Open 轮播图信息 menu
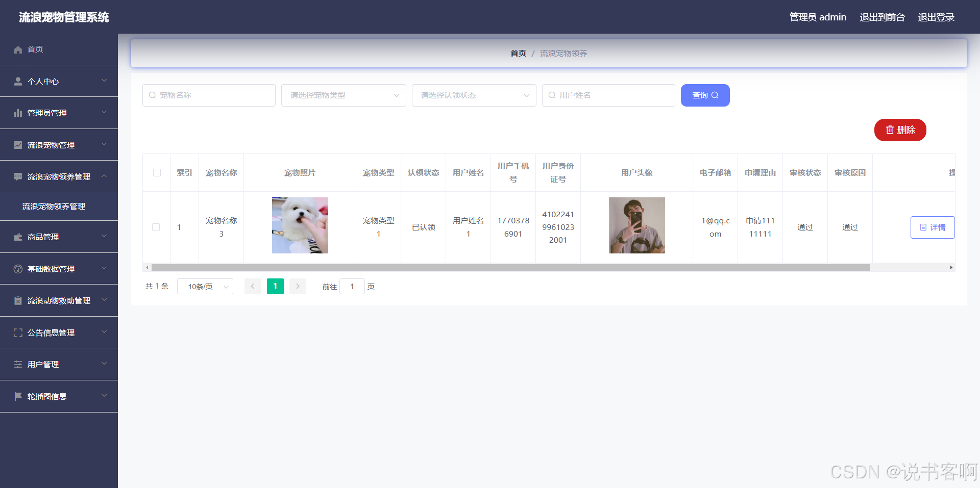 (59, 396)
